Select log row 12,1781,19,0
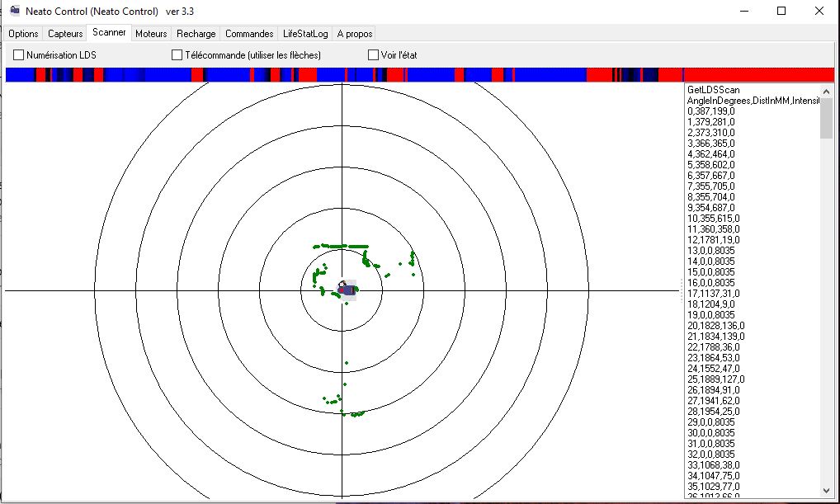This screenshot has height=504, width=840. point(713,240)
